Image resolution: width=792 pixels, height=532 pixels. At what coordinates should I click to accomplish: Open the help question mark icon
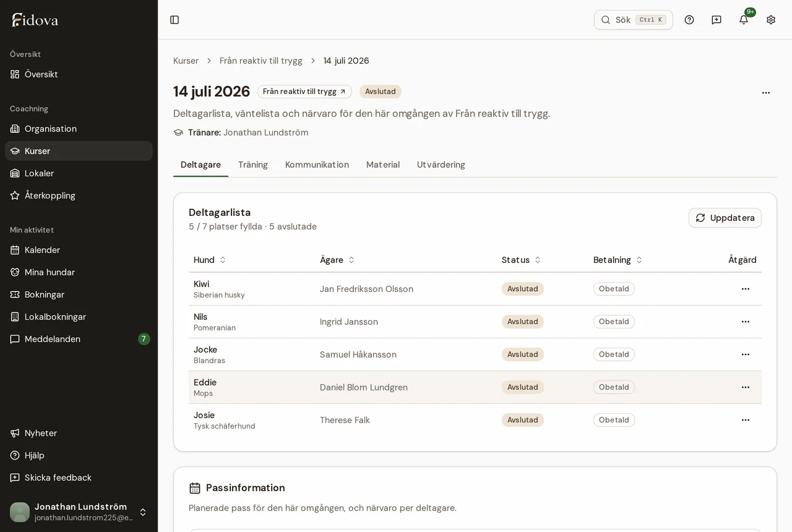click(x=689, y=20)
